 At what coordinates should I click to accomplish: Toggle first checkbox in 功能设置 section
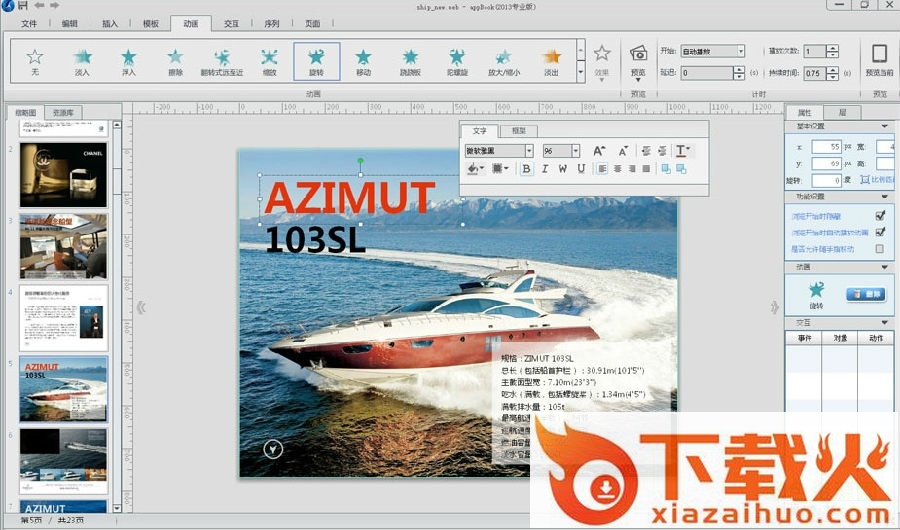(880, 215)
